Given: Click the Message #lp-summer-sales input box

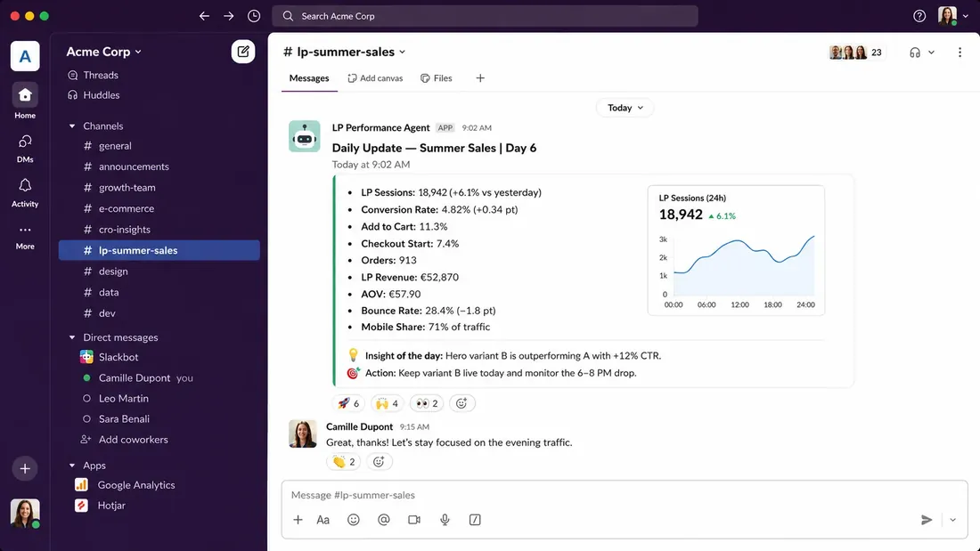Looking at the screenshot, I should coord(624,495).
